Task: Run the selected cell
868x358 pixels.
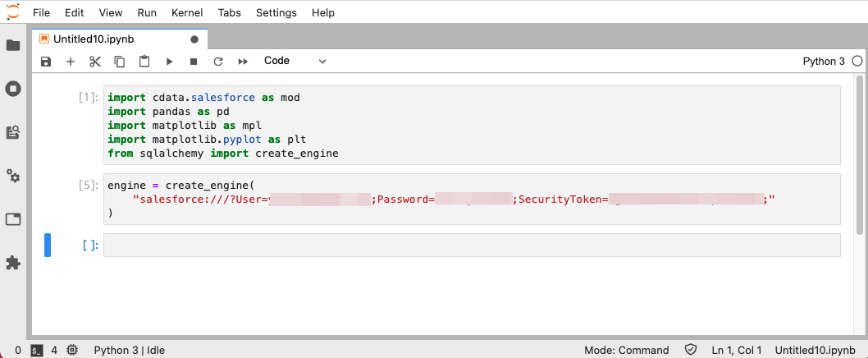Action: (169, 62)
